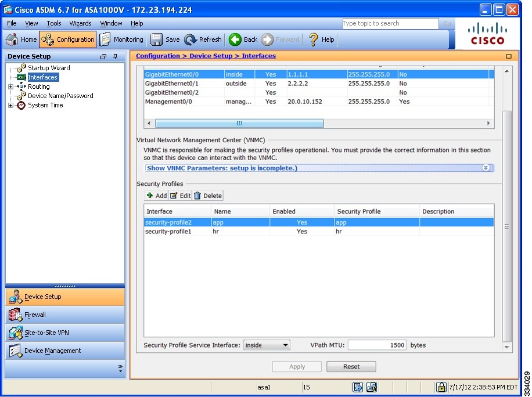Sort by Interface column header in profiles

178,211
